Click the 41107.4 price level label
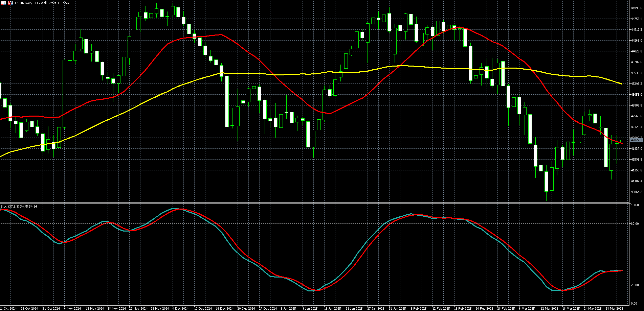 pos(637,181)
